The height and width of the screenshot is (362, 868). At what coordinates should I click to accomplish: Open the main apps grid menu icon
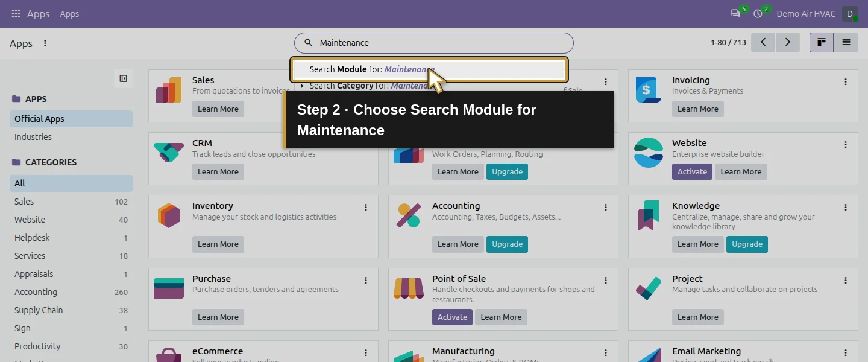[x=16, y=14]
